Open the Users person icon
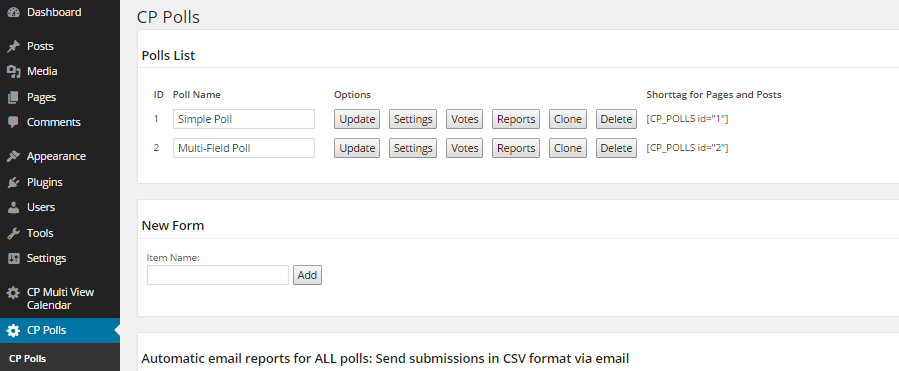This screenshot has height=371, width=899. (13, 208)
